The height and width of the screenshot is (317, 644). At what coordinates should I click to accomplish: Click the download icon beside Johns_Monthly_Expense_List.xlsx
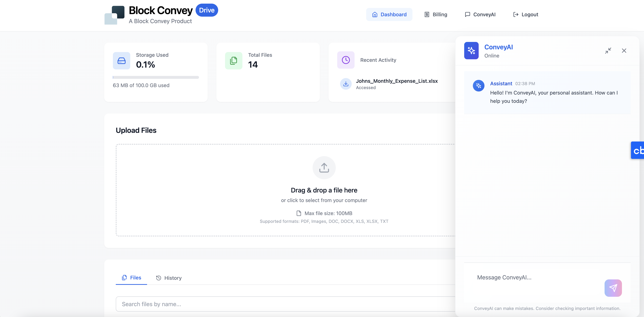point(346,84)
